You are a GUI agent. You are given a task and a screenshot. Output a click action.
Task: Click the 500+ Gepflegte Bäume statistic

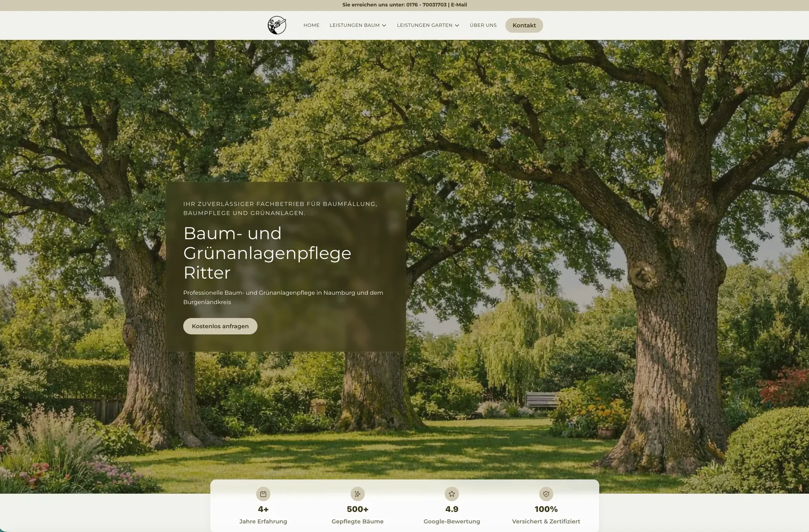point(357,509)
